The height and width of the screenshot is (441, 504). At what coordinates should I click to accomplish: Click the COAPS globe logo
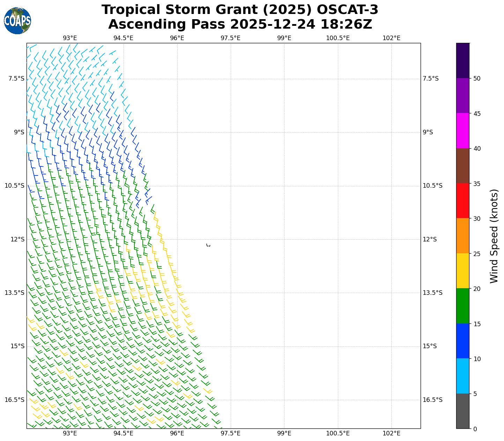coord(17,21)
